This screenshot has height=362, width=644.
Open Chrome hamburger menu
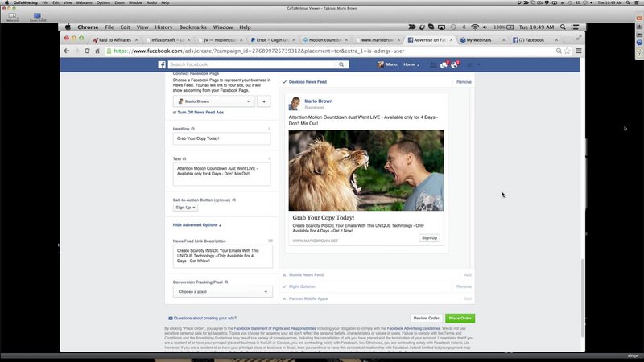tap(579, 51)
